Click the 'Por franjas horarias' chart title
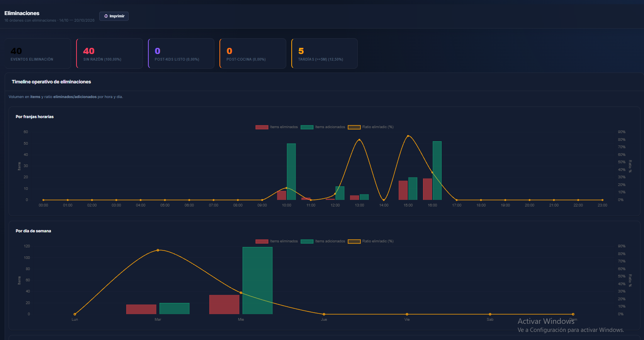 [35, 117]
